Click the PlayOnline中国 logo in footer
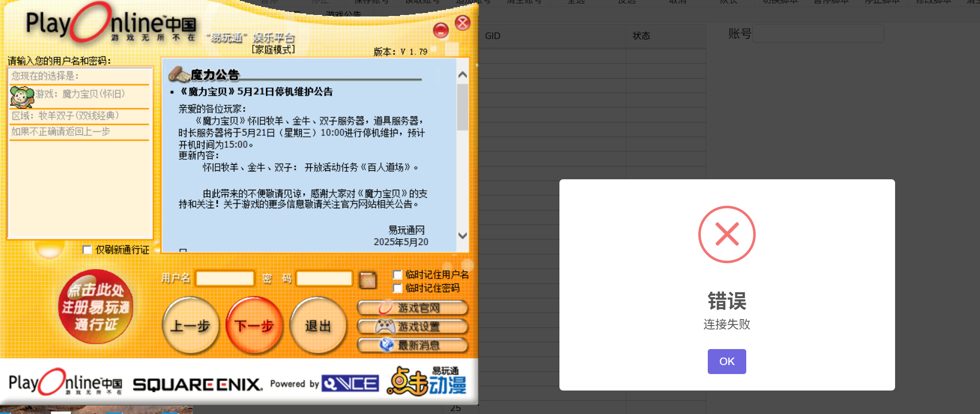The image size is (980, 414). click(x=65, y=383)
